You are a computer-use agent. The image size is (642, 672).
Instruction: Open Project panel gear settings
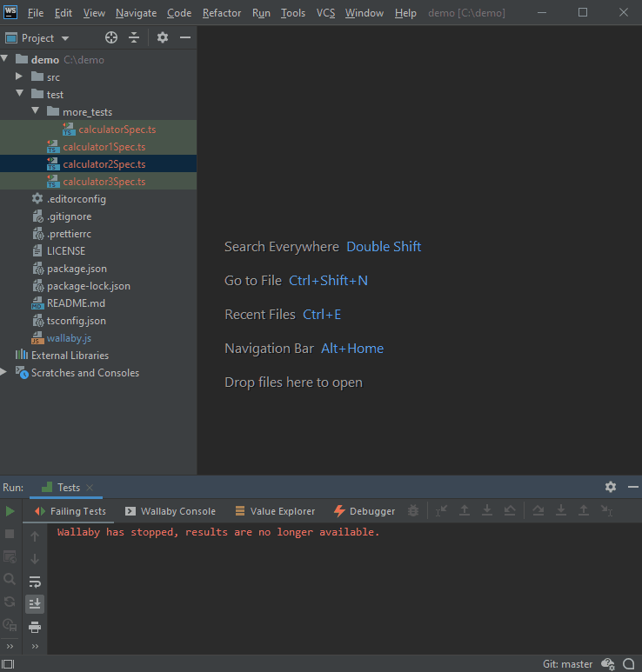(163, 38)
